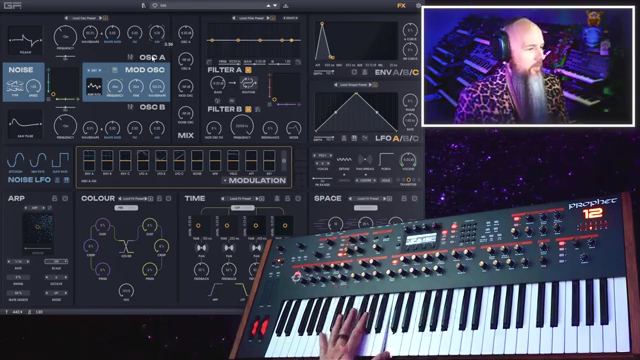
Task: Go to the next filter preset
Action: click(268, 18)
